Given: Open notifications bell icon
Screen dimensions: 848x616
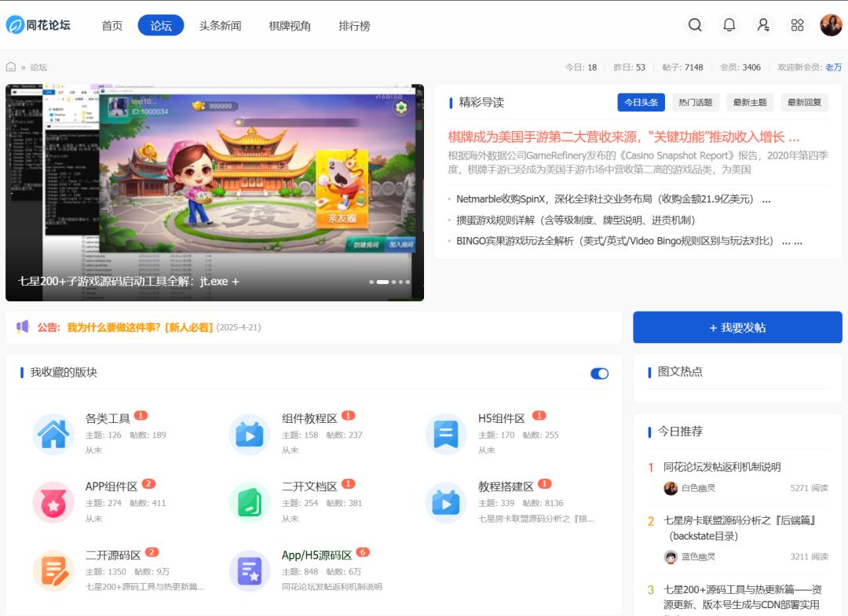Looking at the screenshot, I should [x=729, y=25].
